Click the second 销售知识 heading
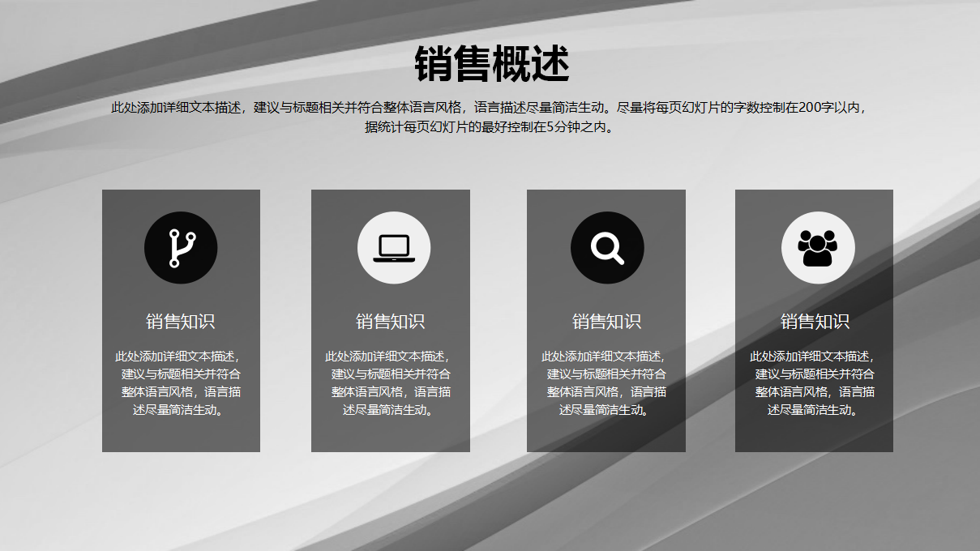 [x=394, y=319]
